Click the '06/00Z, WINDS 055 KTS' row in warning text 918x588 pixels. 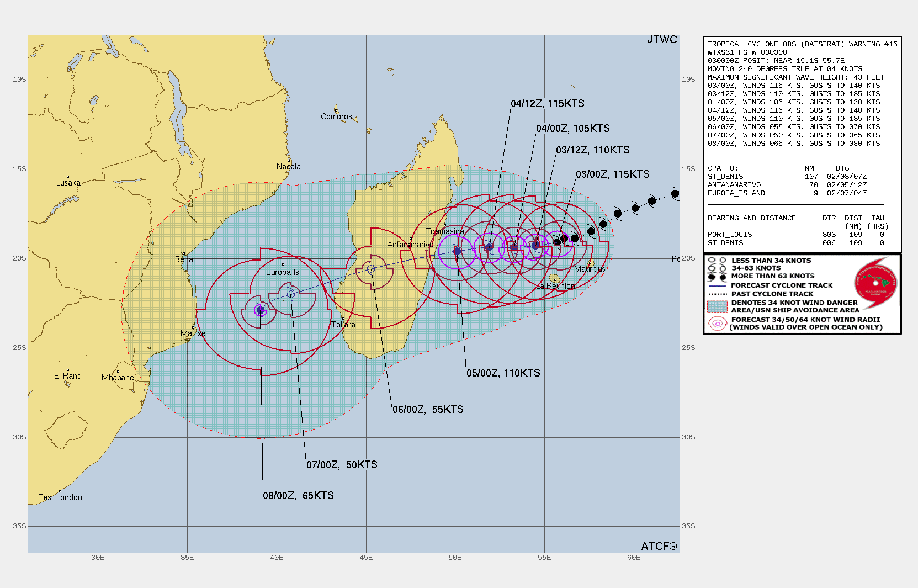coord(794,127)
